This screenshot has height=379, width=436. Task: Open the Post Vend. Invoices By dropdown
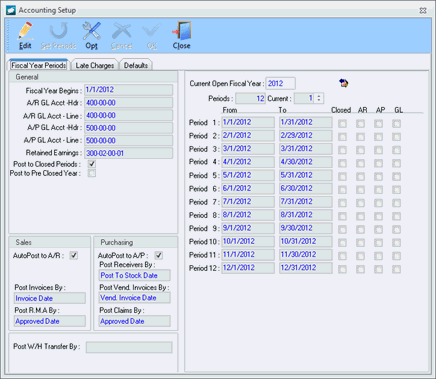(x=135, y=298)
